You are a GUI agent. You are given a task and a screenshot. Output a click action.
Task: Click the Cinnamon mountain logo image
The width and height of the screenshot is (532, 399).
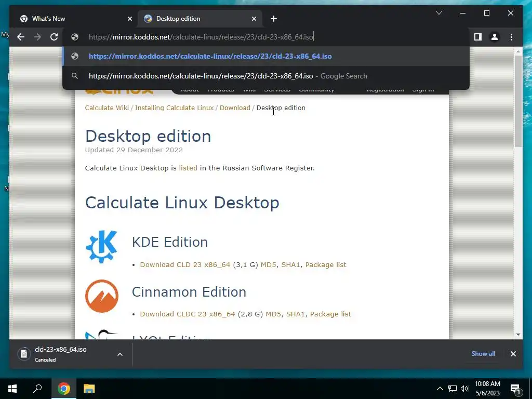point(102,296)
